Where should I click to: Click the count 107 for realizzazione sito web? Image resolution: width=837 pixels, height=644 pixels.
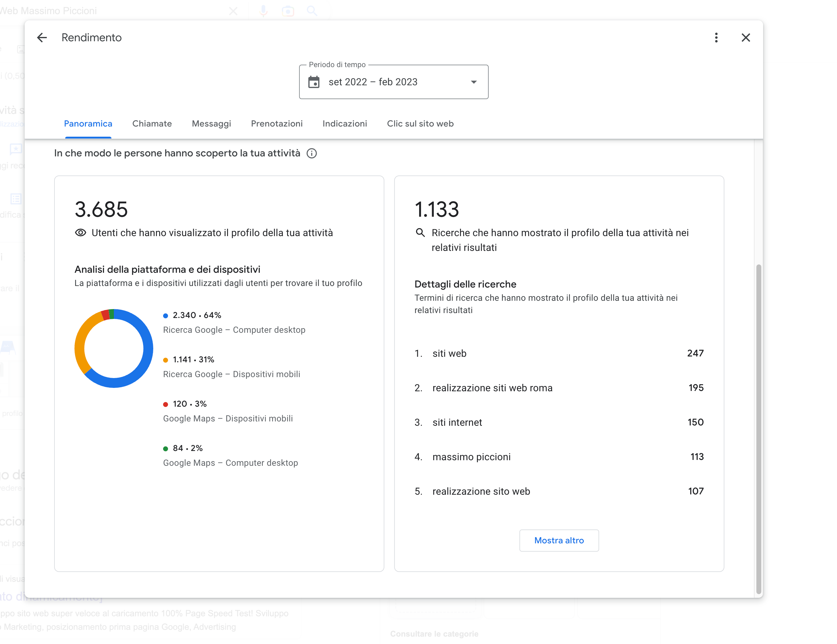point(696,491)
